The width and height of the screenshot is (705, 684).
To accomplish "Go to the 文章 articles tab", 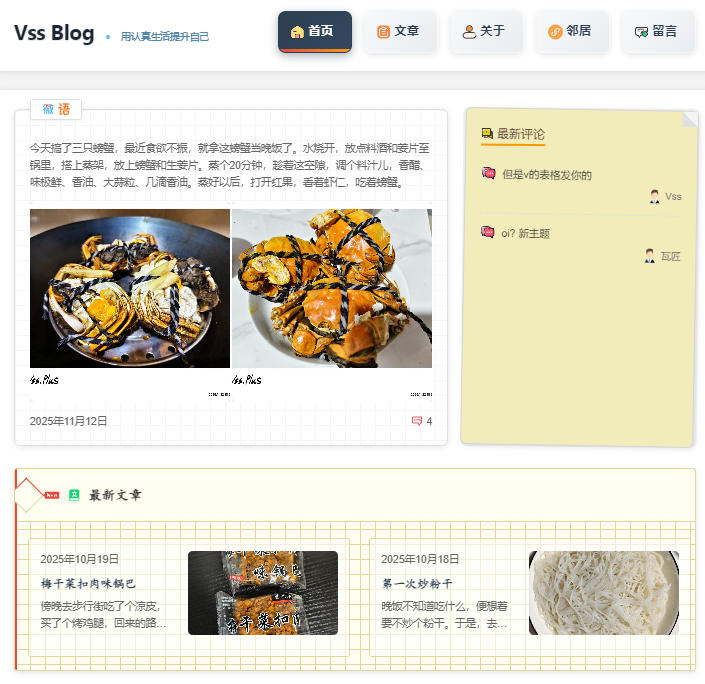I will pyautogui.click(x=399, y=31).
